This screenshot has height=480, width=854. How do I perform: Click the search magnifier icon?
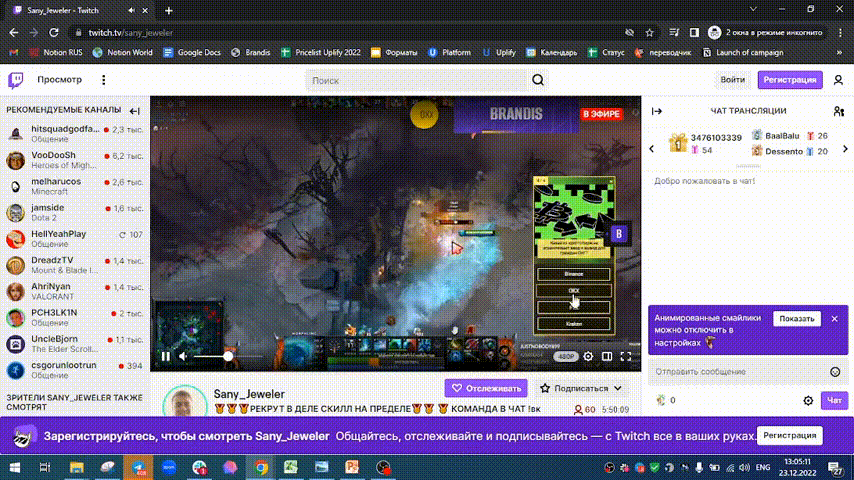coord(538,80)
